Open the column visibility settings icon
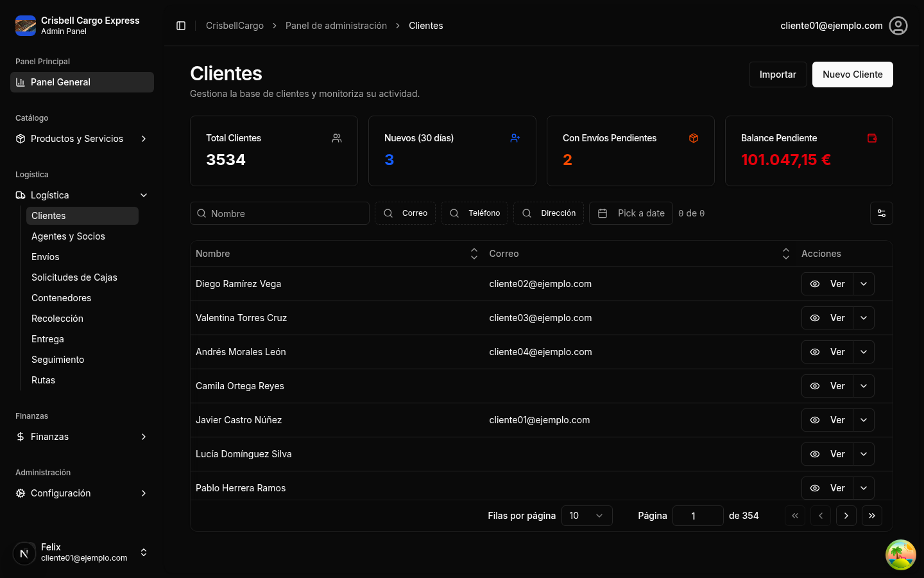 881,213
